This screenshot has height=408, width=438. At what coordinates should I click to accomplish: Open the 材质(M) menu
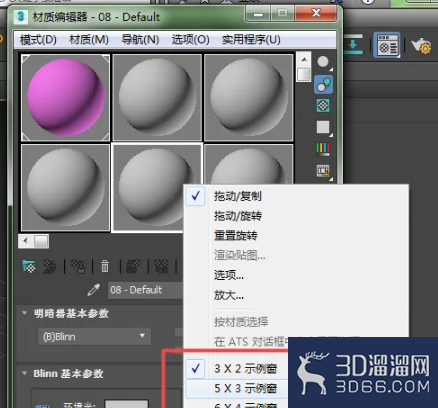[89, 40]
